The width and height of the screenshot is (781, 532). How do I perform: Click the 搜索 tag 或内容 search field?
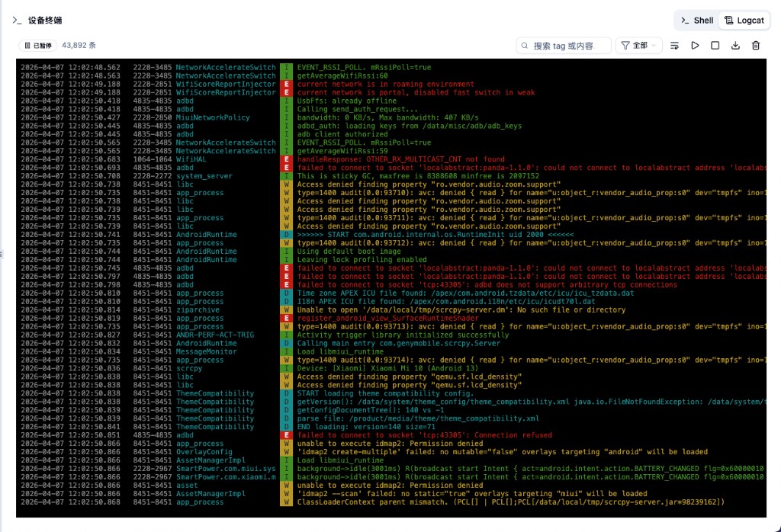[564, 45]
